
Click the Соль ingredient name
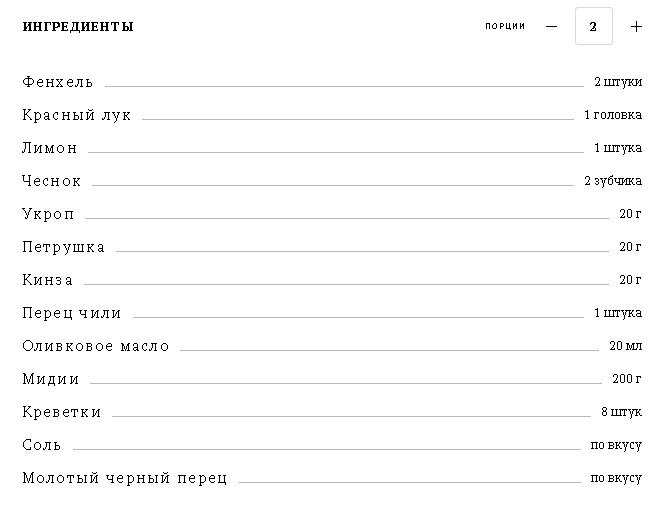pyautogui.click(x=42, y=445)
